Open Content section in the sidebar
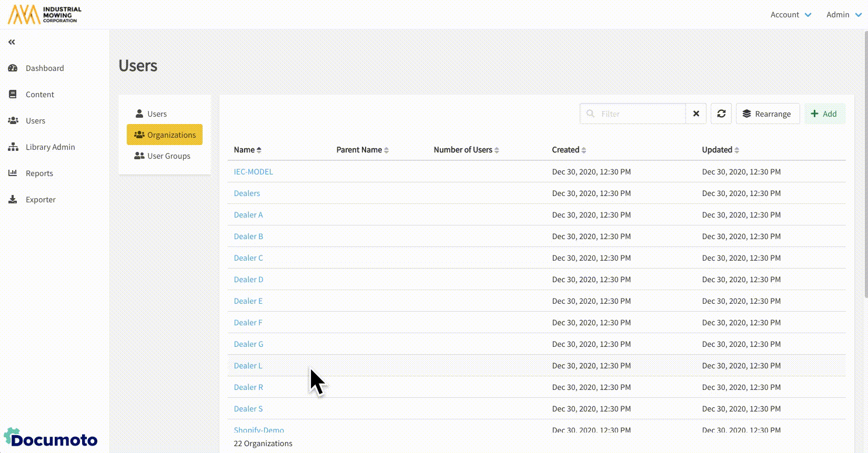The height and width of the screenshot is (453, 868). pyautogui.click(x=39, y=95)
